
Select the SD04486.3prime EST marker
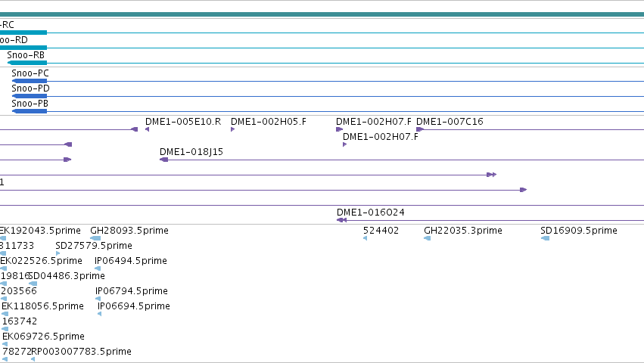33,284
